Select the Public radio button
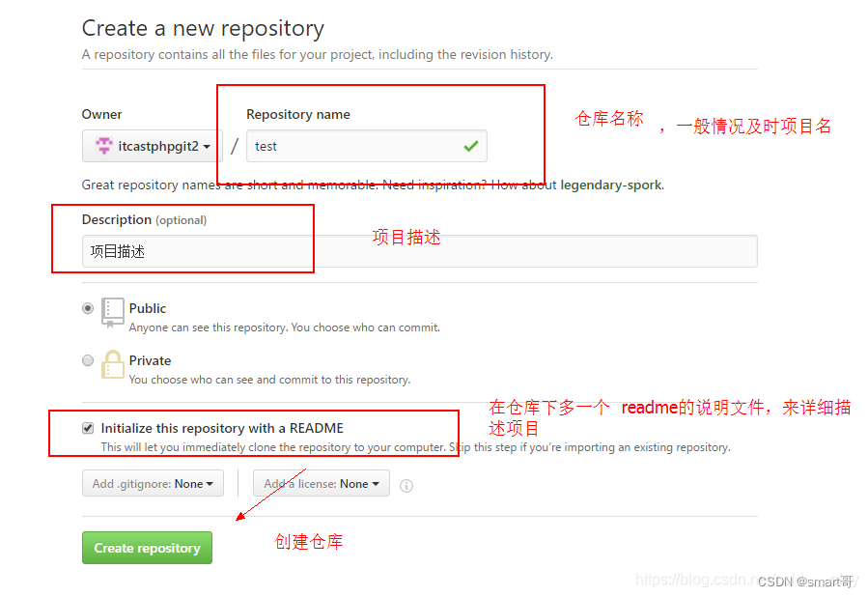 coord(88,308)
